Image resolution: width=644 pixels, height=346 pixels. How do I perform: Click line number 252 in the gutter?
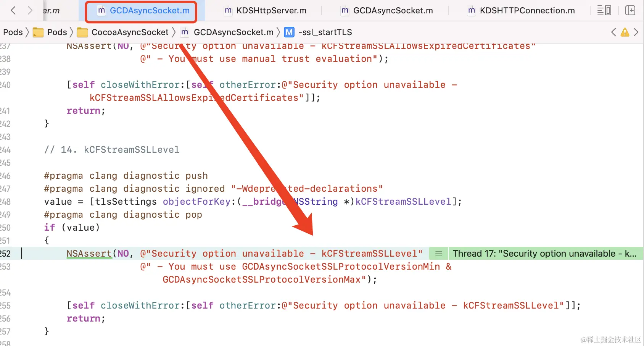pos(5,254)
